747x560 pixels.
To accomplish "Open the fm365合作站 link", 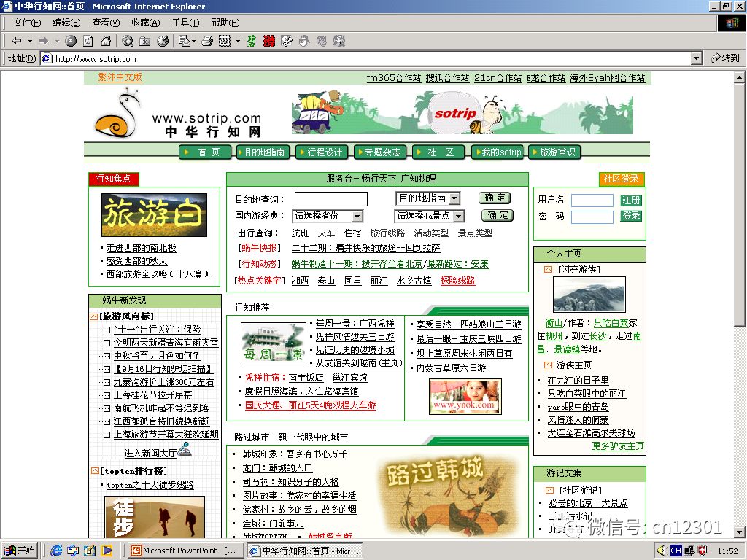I will 394,77.
